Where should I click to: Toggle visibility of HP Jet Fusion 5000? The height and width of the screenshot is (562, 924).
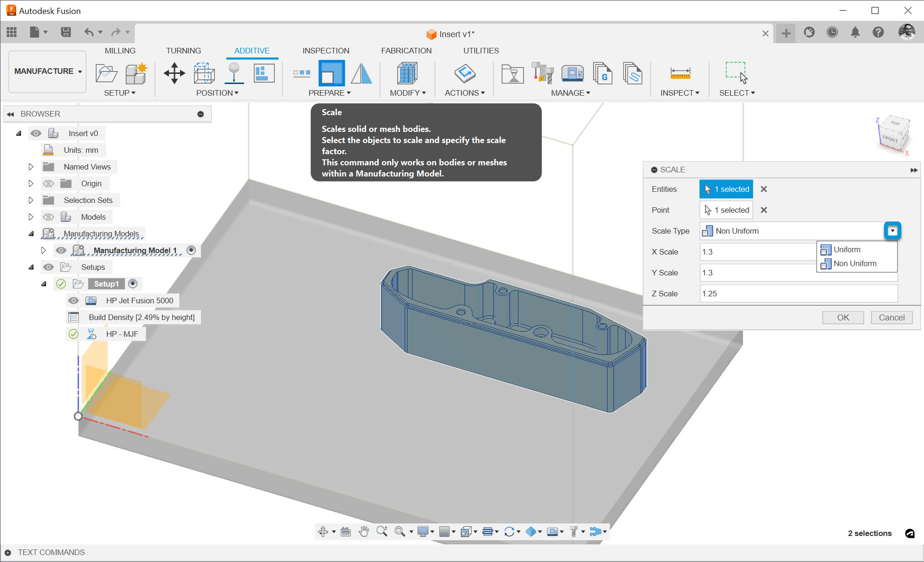[x=73, y=301]
